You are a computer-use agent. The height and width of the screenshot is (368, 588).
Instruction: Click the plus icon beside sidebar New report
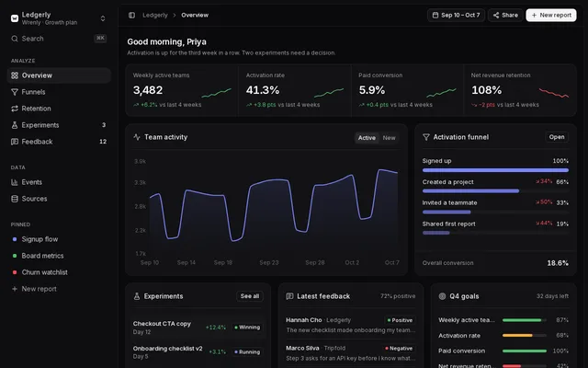15,289
